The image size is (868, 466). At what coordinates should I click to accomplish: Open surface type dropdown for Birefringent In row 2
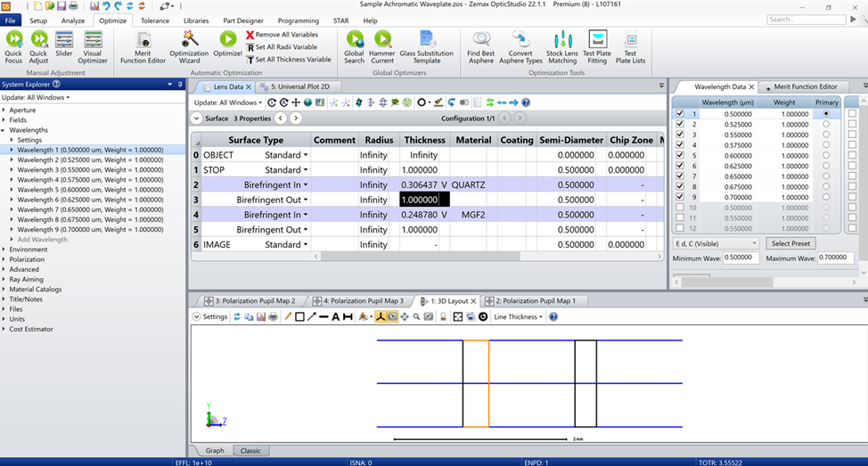tap(306, 184)
